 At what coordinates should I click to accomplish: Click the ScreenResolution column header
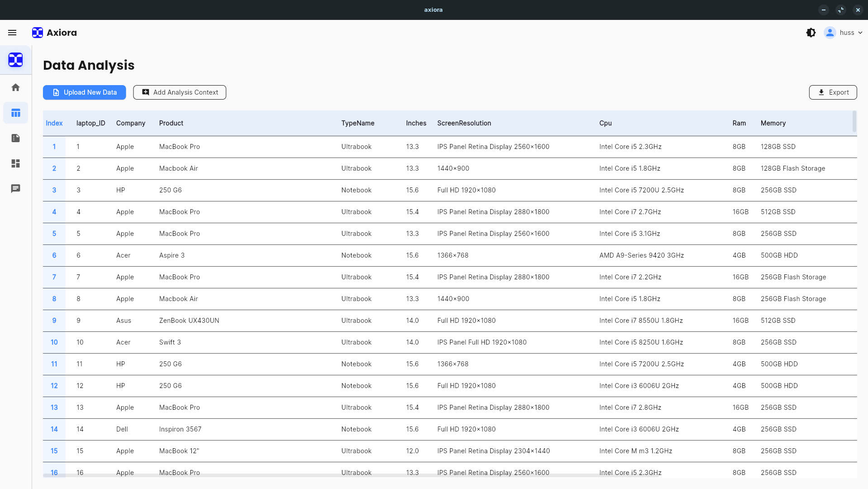click(464, 123)
